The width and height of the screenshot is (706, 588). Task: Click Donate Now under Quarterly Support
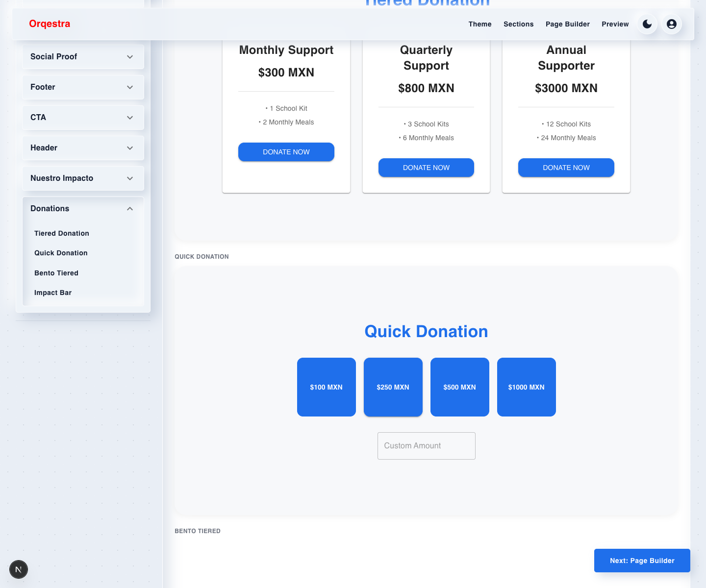[426, 168]
